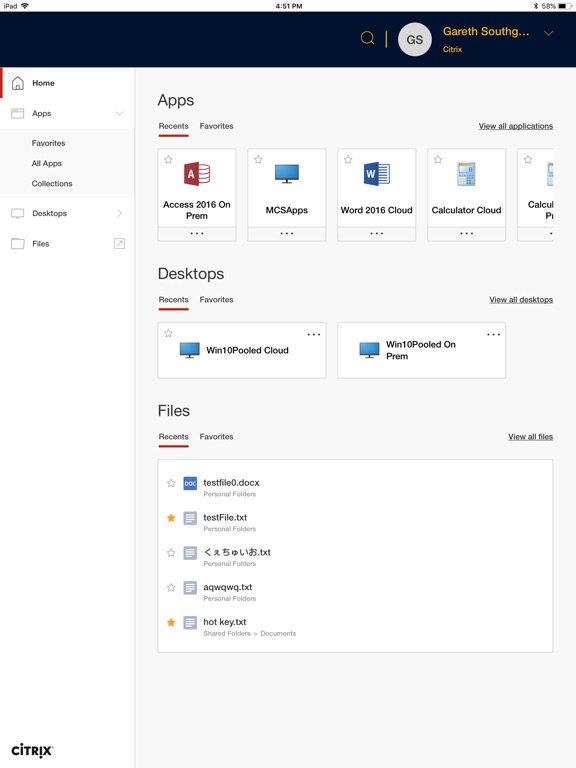The image size is (576, 768).
Task: Click the Desktops monitor icon in sidebar
Action: coord(18,213)
